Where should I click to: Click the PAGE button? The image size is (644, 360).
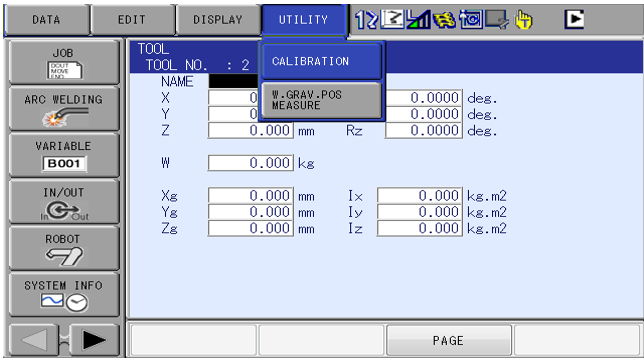[448, 340]
